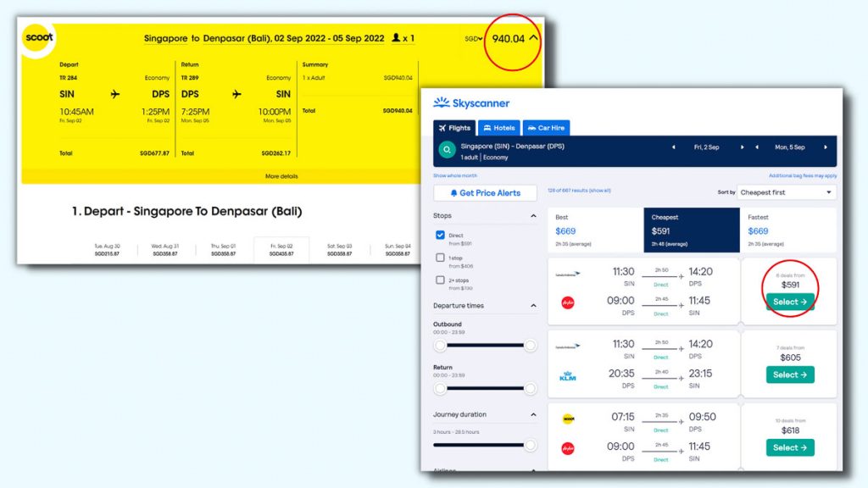
Task: Click the KLM logo in the $605 result
Action: pyautogui.click(x=568, y=376)
